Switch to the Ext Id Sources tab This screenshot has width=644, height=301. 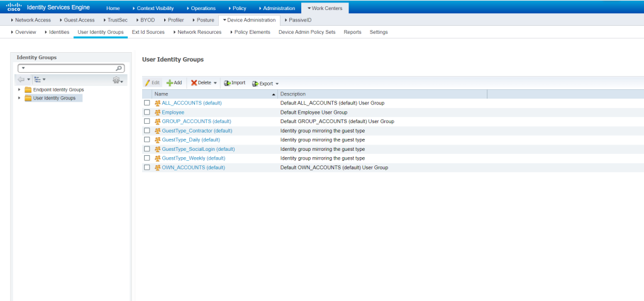pos(148,32)
